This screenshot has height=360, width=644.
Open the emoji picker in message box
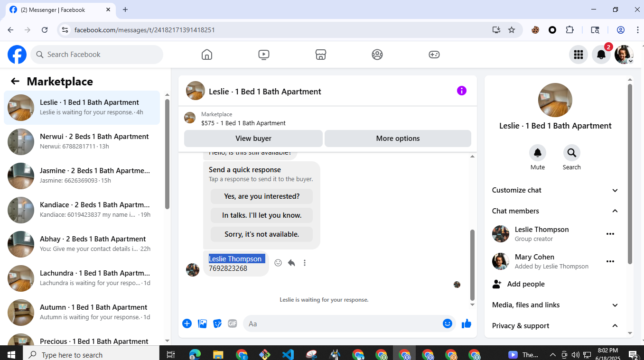coord(448,323)
